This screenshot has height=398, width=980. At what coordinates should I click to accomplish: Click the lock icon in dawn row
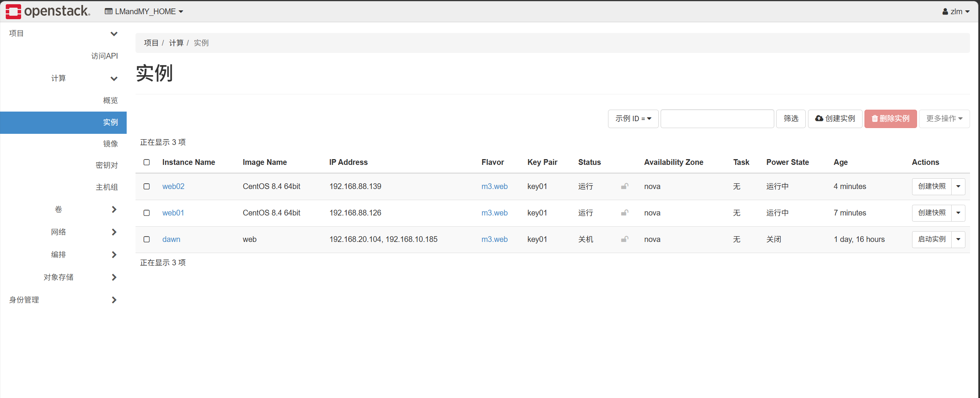pos(625,239)
